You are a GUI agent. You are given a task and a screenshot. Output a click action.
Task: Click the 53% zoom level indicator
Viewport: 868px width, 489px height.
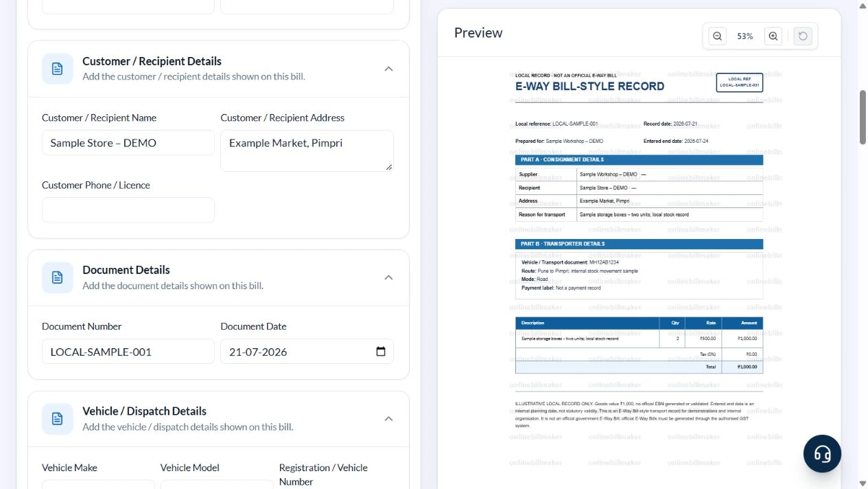pyautogui.click(x=745, y=36)
